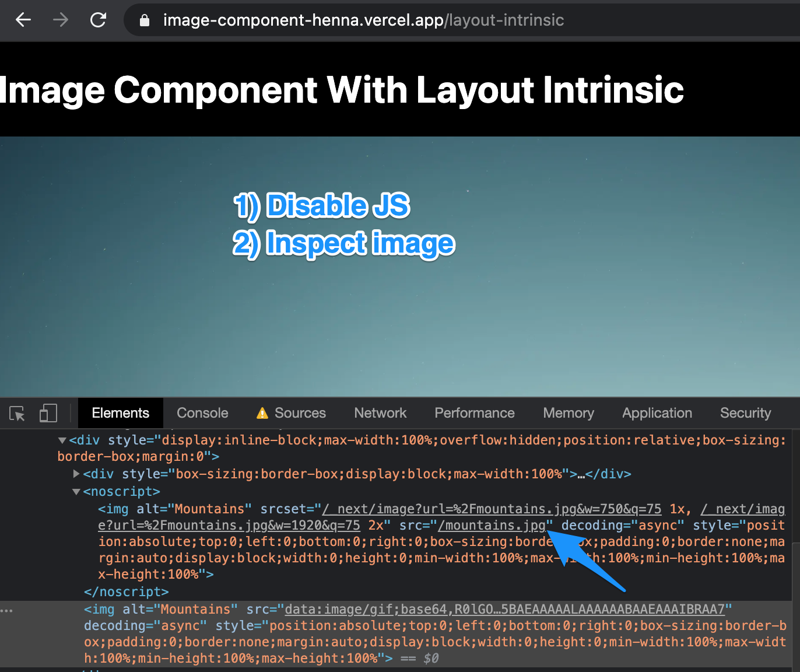Expand the inner div element

pos(76,474)
